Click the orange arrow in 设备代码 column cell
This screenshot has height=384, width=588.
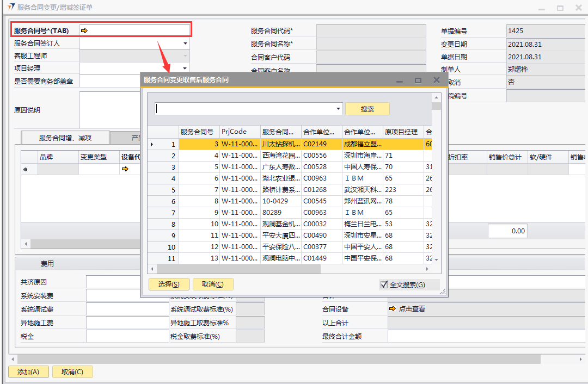[125, 169]
